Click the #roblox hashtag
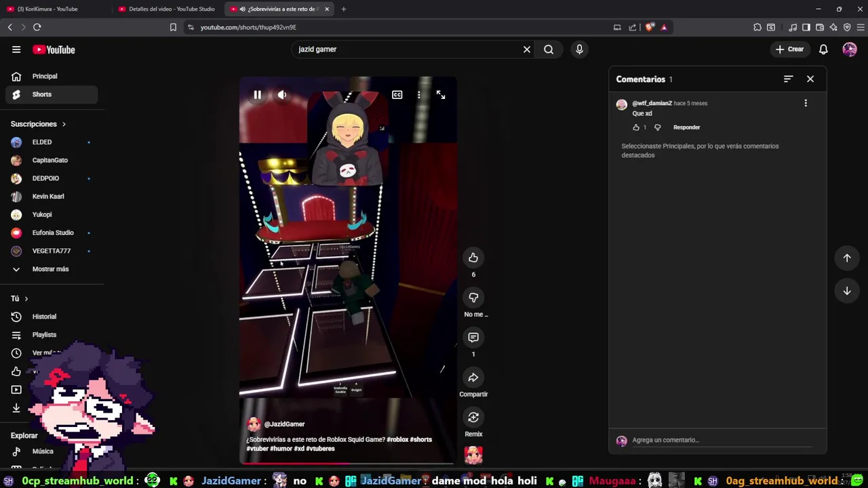This screenshot has height=488, width=868. 397,439
